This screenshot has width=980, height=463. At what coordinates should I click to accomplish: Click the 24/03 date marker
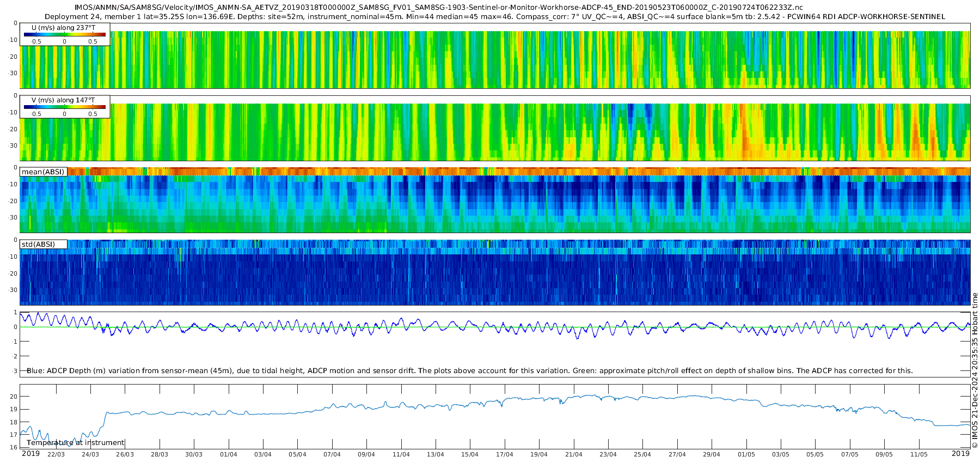point(90,454)
